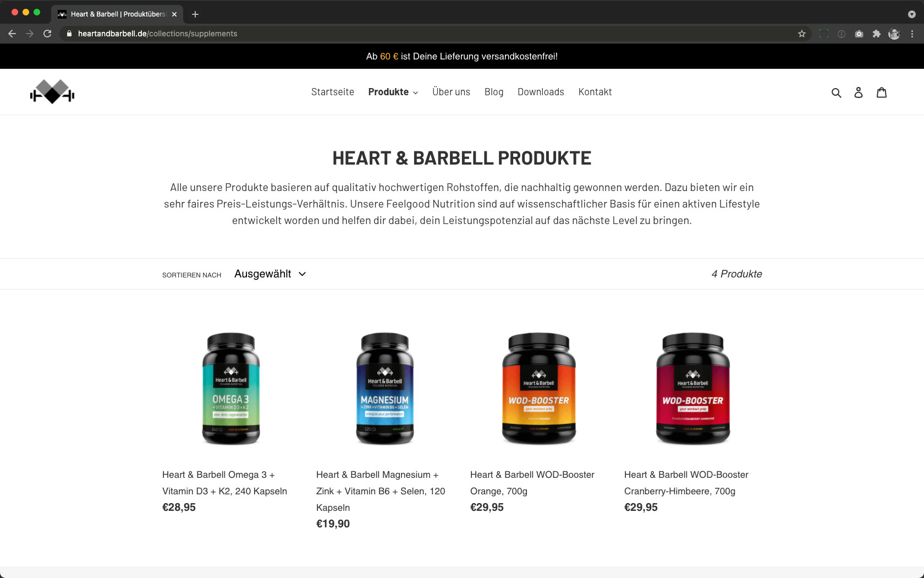924x578 pixels.
Task: Select the Magnesium product thumbnail
Action: click(x=385, y=389)
